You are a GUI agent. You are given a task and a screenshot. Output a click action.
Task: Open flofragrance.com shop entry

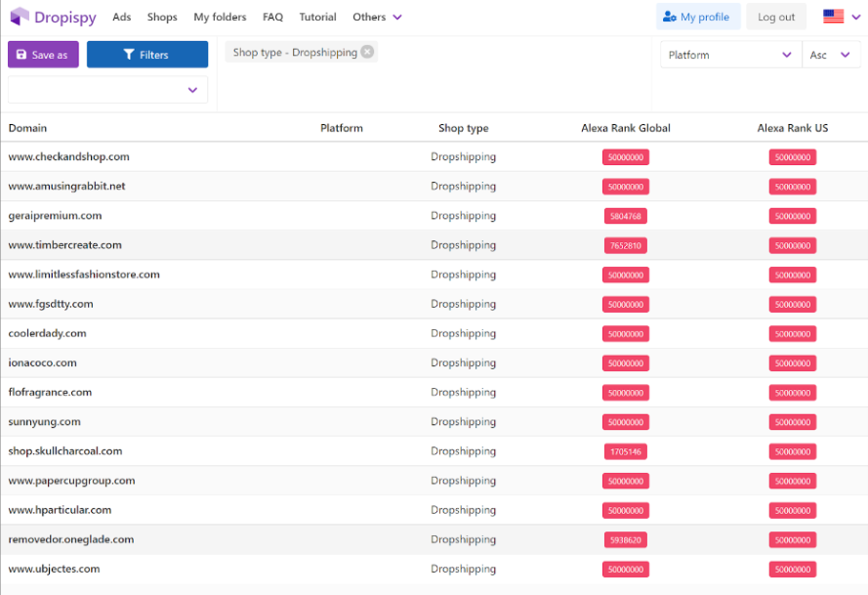tap(50, 392)
